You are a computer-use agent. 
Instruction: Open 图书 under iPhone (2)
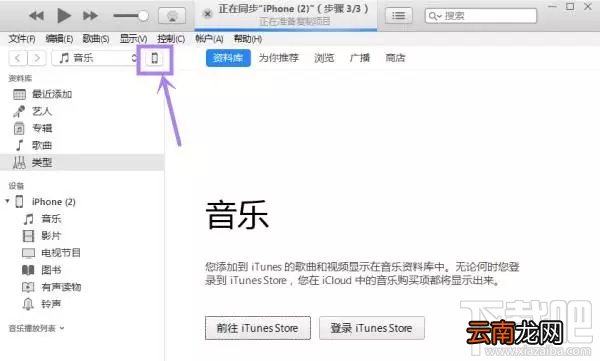[x=82, y=270]
